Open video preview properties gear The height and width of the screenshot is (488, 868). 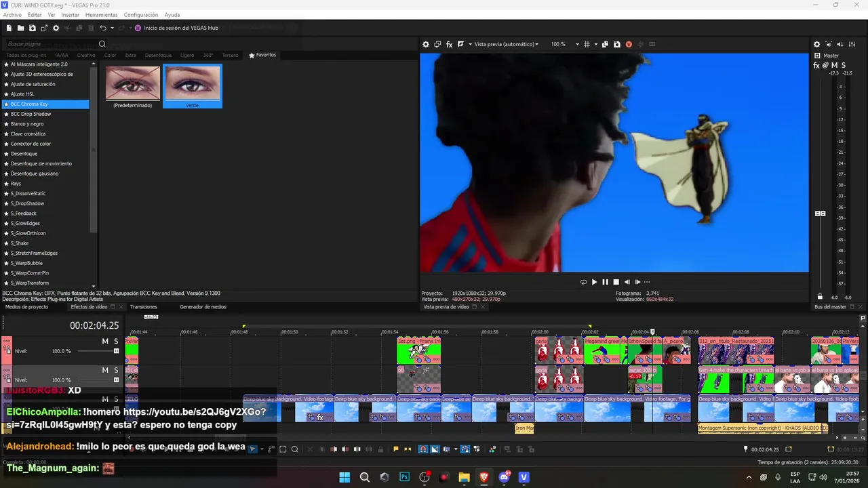(x=426, y=44)
